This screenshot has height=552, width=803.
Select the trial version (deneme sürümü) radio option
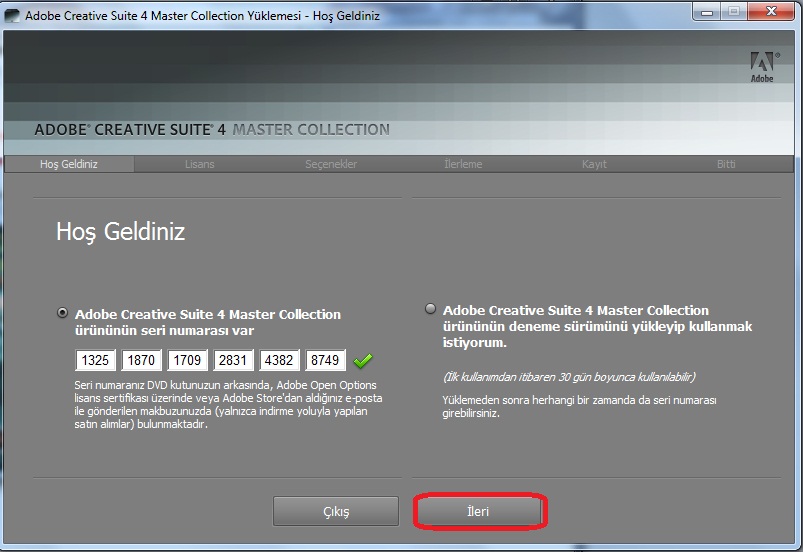click(x=430, y=309)
